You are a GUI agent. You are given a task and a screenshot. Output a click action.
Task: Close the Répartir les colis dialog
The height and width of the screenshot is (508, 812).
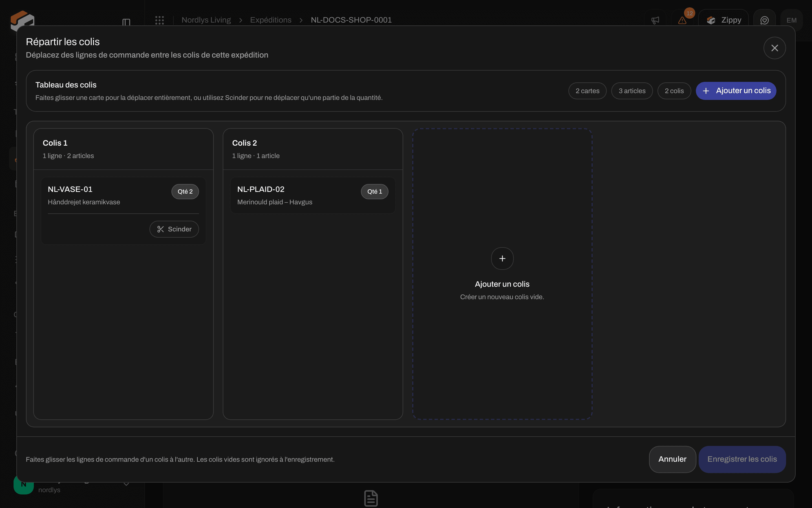(x=775, y=48)
